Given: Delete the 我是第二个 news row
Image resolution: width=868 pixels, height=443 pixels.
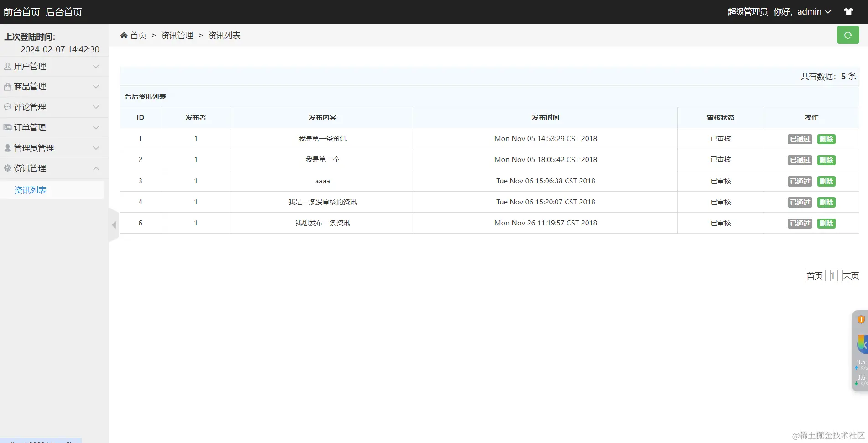Looking at the screenshot, I should click(x=826, y=160).
